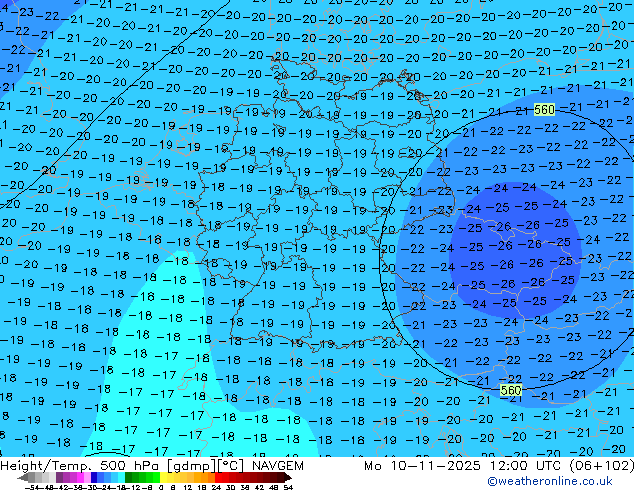Click the left arrow end of the color legend

click(22, 478)
